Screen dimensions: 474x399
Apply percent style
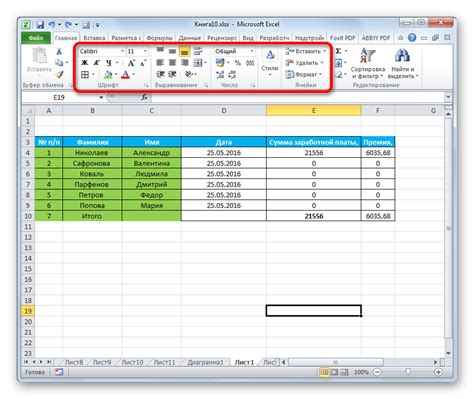tap(237, 63)
